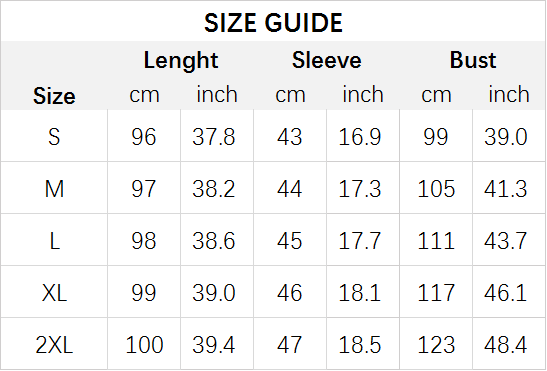Select the Bust column header
This screenshot has height=371, width=547.
[473, 60]
